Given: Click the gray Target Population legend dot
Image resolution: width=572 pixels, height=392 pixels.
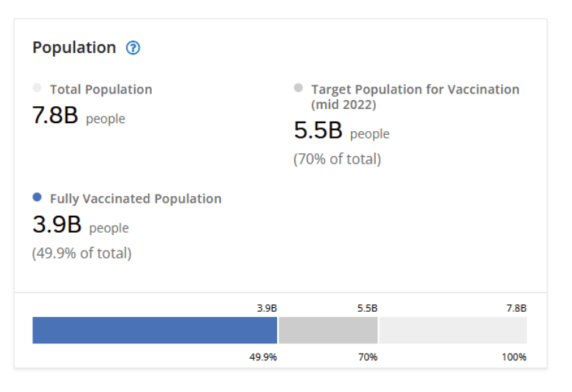Looking at the screenshot, I should (x=299, y=88).
